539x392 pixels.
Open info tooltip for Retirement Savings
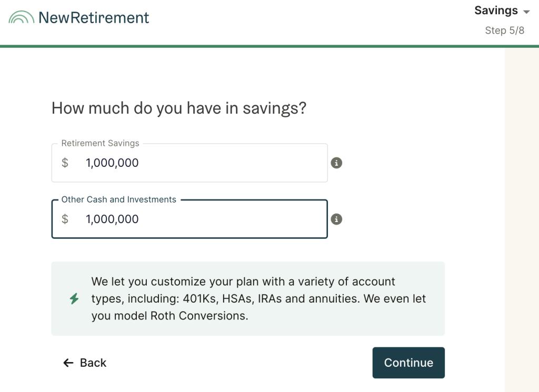coord(336,163)
